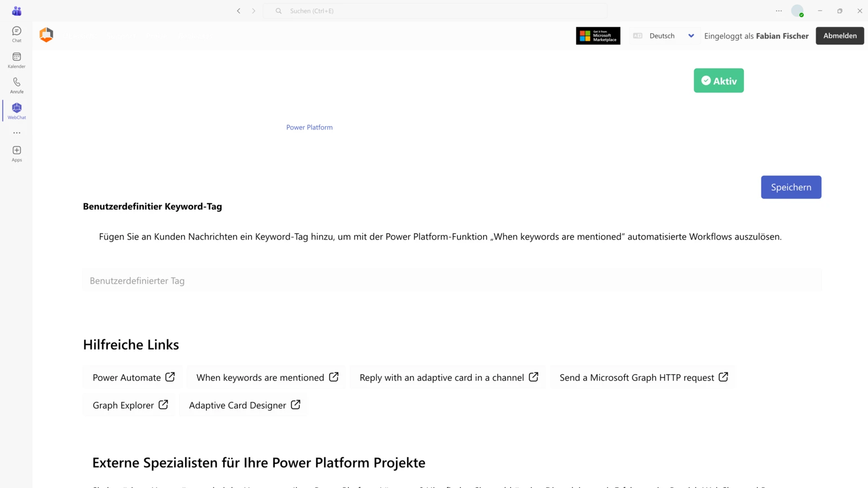Open Apps in the Teams sidebar
The image size is (868, 488).
coord(16,153)
